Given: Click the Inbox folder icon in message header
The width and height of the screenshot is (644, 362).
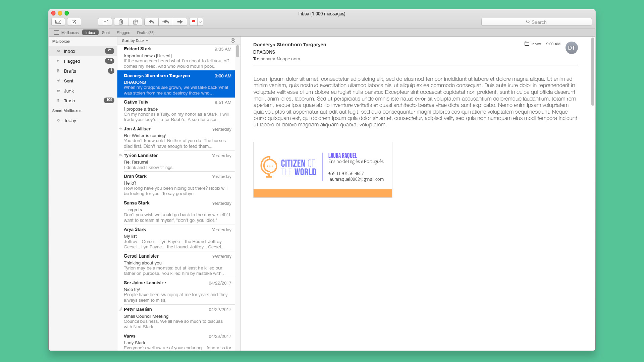Looking at the screenshot, I should coord(527,44).
